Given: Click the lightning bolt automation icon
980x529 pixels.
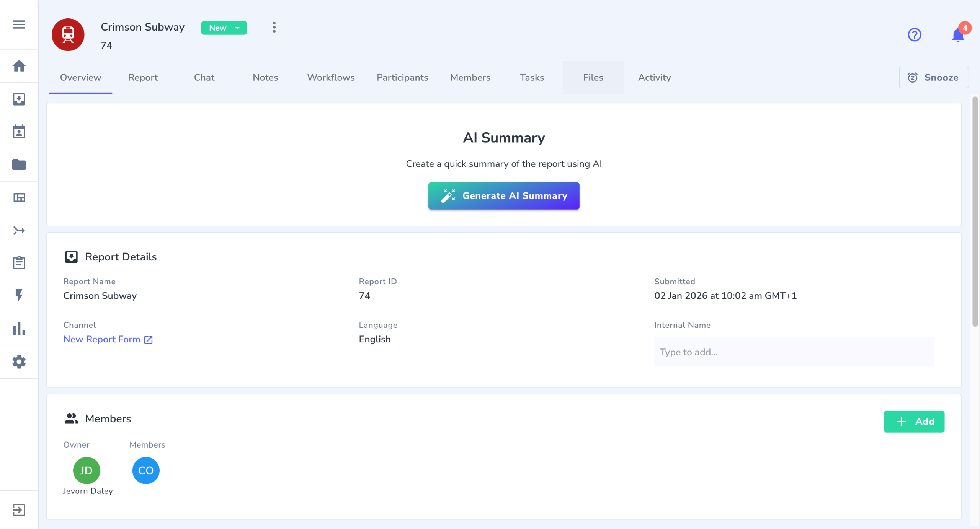Looking at the screenshot, I should [x=19, y=295].
